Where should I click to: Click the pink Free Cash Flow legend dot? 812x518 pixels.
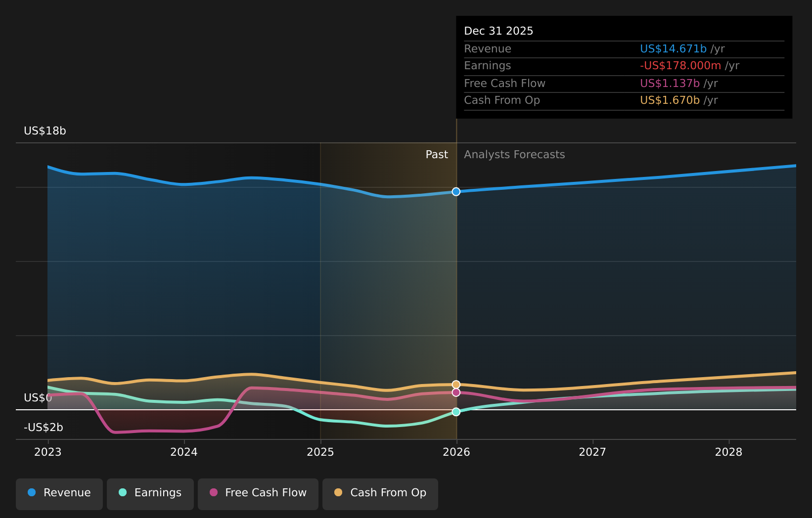pos(213,493)
